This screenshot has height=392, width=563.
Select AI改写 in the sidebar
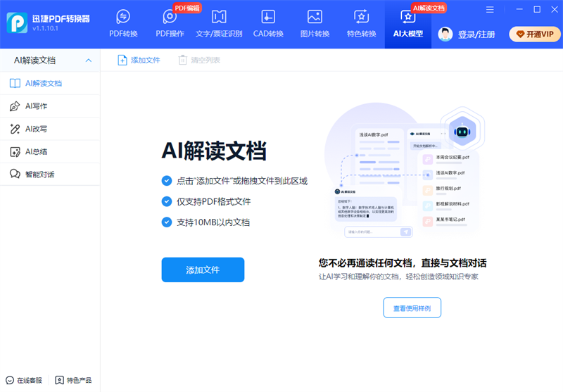(x=50, y=129)
